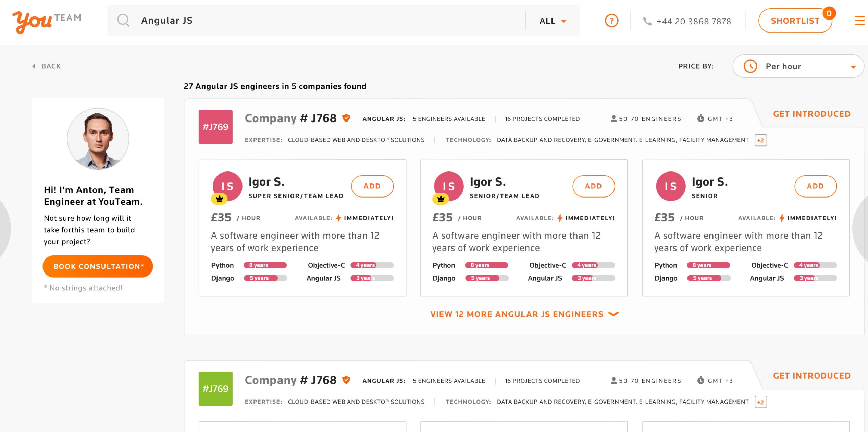Add Senior Igor S. to shortlist
The height and width of the screenshot is (432, 868).
coord(816,186)
